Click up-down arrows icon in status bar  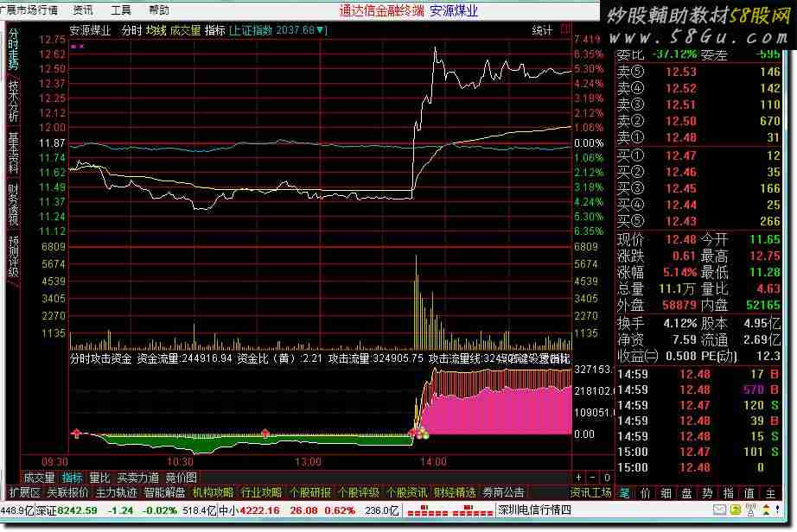click(766, 510)
